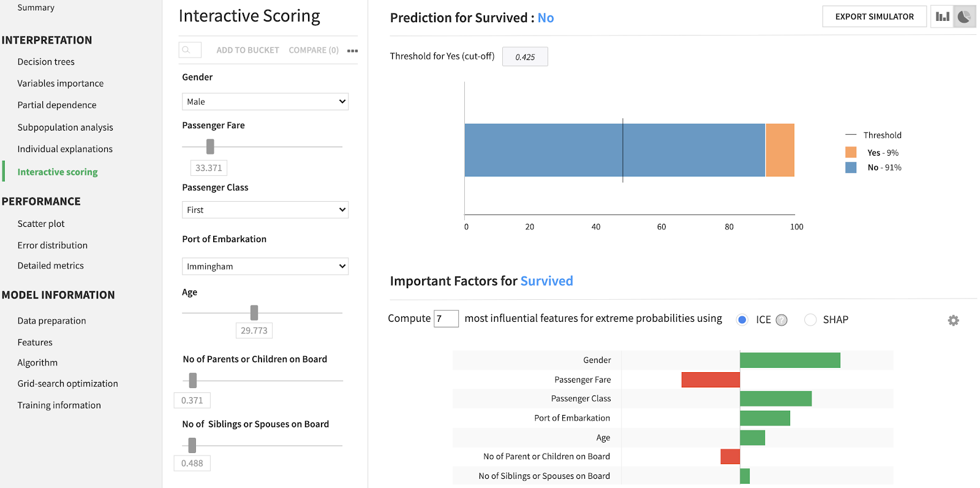The image size is (980, 488).
Task: Click the Passenger Fare slider handle
Action: tap(210, 147)
